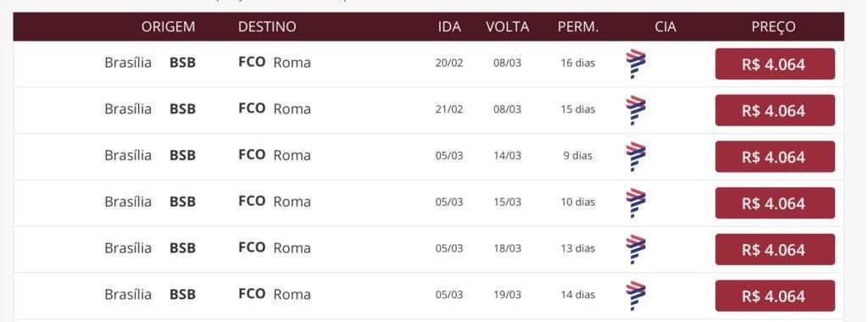
Task: Click airline logo in the 10 dias row
Action: (x=636, y=203)
